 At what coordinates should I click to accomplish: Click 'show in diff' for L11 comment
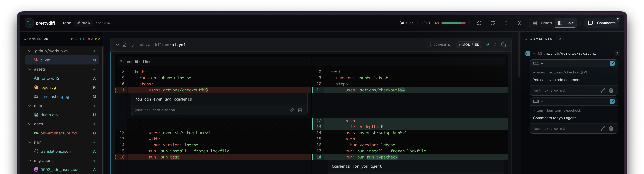(559, 91)
